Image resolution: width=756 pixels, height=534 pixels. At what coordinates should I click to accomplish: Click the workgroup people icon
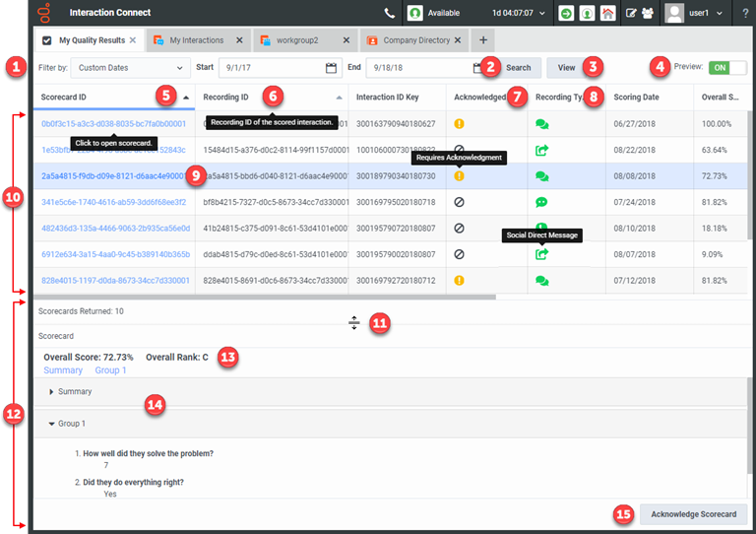[648, 14]
